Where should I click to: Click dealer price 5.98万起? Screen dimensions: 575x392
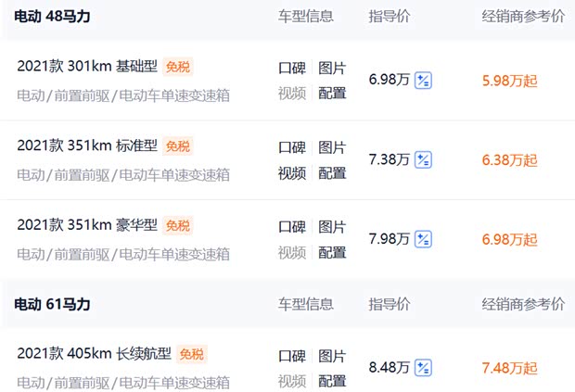(x=509, y=81)
